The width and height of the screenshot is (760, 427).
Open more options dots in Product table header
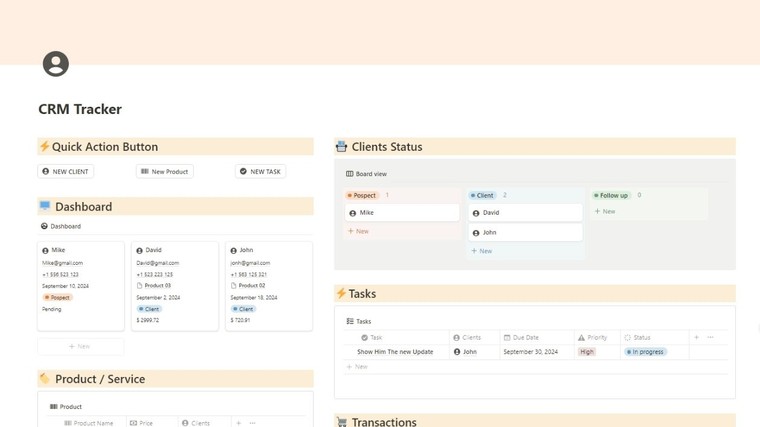click(253, 423)
